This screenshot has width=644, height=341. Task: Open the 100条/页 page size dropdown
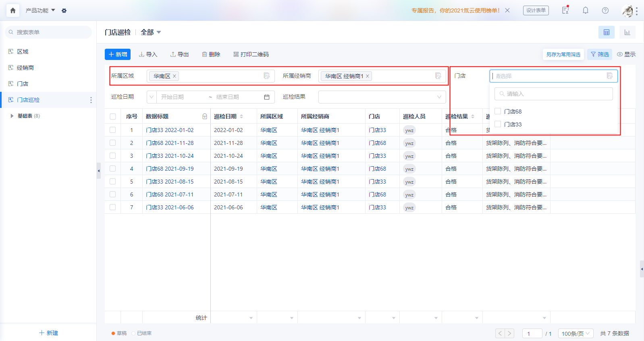pos(576,333)
